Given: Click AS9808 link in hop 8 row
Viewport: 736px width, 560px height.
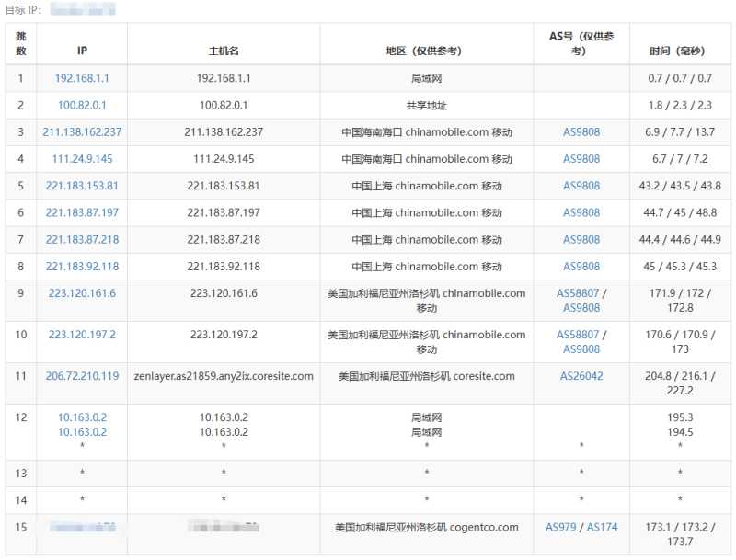Looking at the screenshot, I should pos(581,267).
